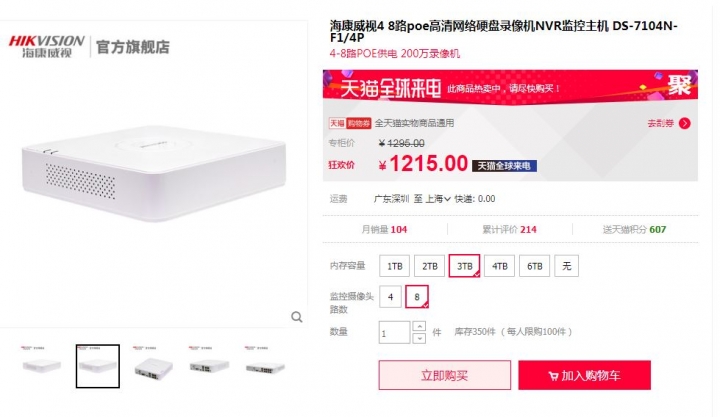Click the 天猫 购物券 coupon tag

(x=350, y=123)
